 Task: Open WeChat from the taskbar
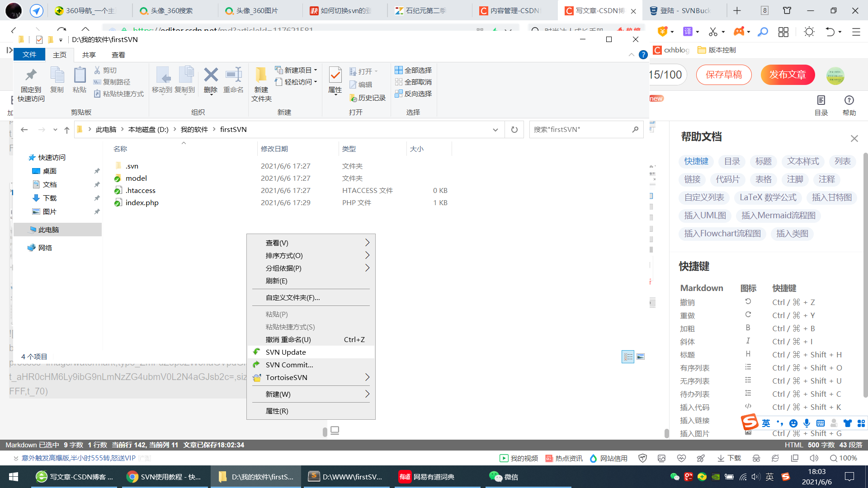pos(504,477)
